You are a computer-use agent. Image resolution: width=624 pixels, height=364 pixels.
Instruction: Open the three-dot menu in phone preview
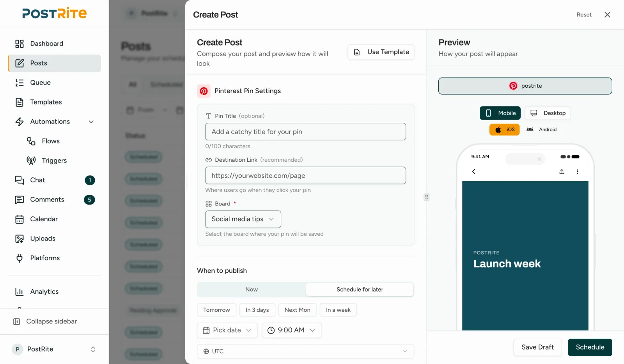578,171
